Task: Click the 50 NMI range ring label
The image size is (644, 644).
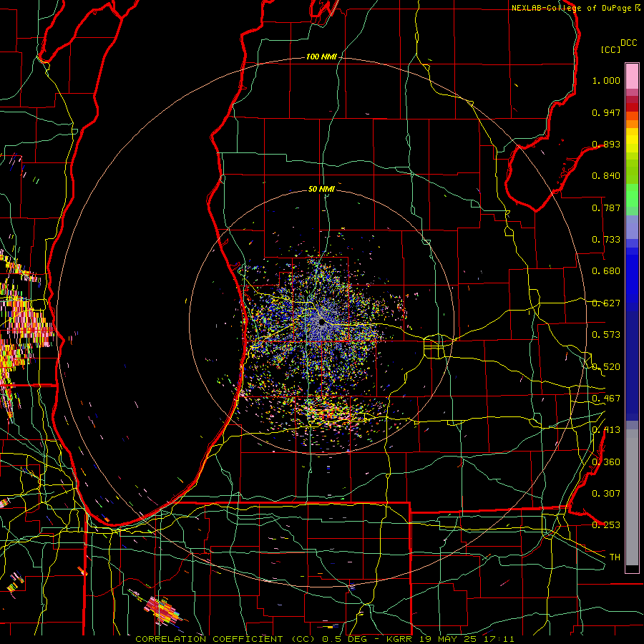Action: click(321, 190)
